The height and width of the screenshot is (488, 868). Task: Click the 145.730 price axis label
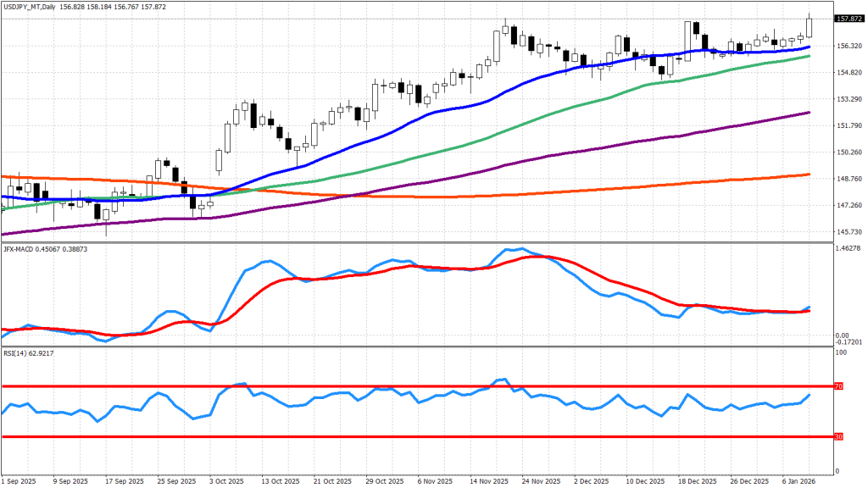click(849, 232)
